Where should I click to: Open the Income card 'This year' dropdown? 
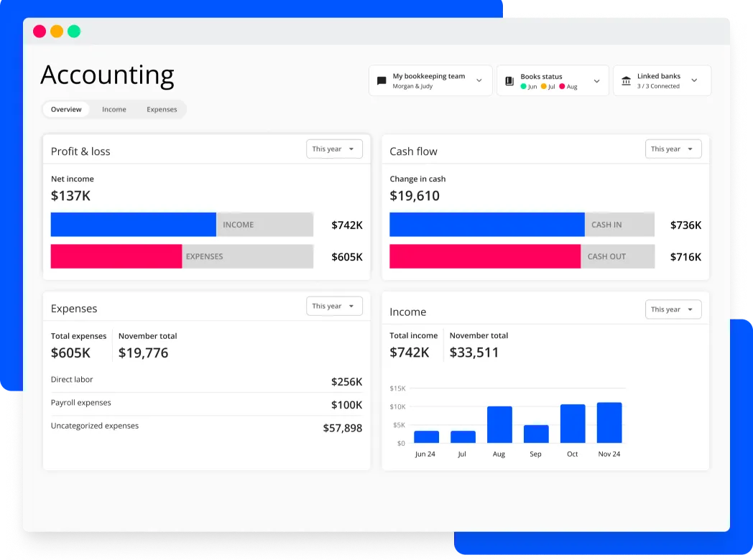pyautogui.click(x=673, y=309)
